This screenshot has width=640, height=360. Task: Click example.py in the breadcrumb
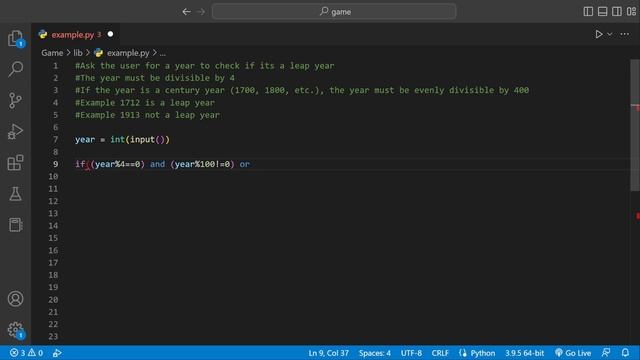[128, 53]
